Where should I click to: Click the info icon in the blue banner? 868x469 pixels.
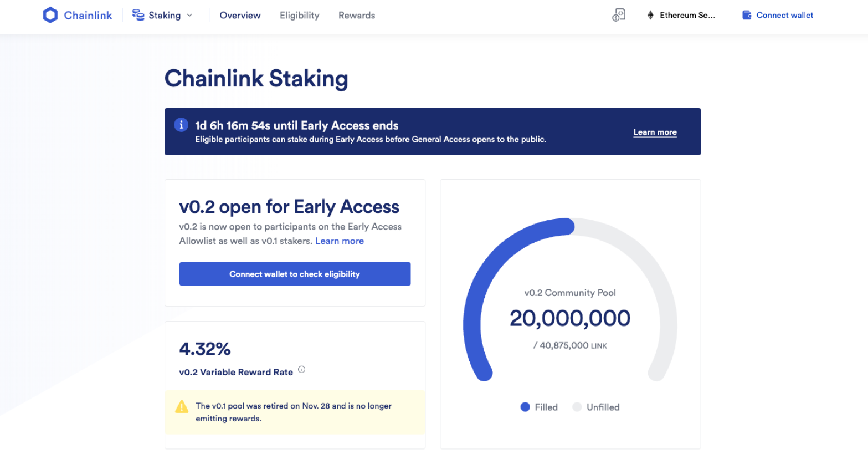point(181,125)
